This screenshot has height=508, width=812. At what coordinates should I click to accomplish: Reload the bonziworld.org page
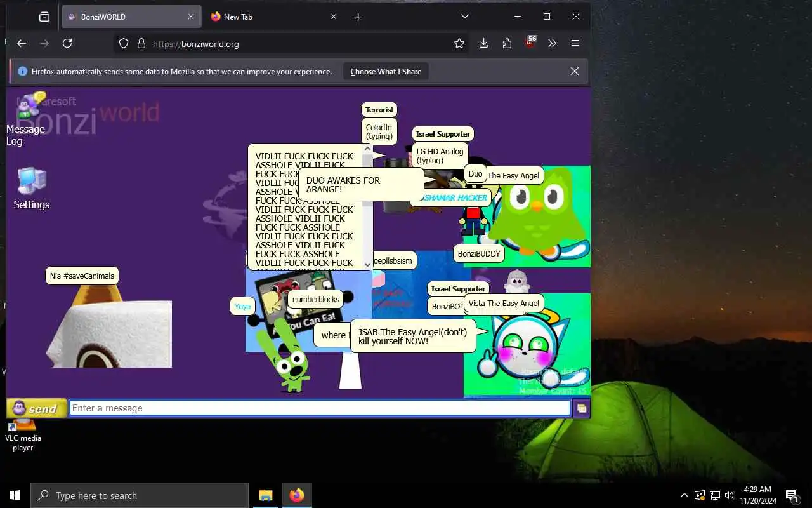click(67, 43)
